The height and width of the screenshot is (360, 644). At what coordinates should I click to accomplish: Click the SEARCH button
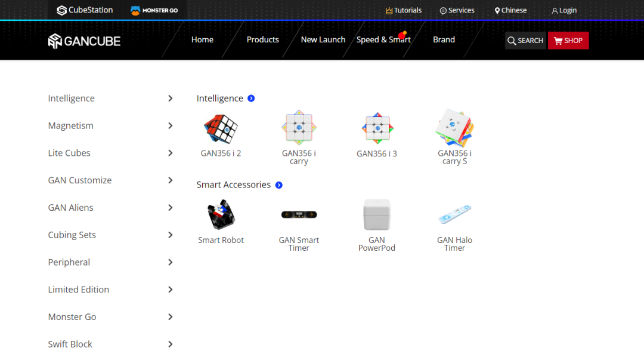525,41
